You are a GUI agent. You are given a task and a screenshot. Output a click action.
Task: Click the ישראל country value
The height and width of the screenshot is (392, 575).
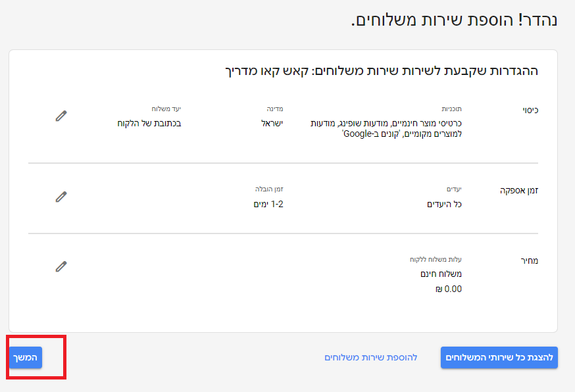pos(272,123)
